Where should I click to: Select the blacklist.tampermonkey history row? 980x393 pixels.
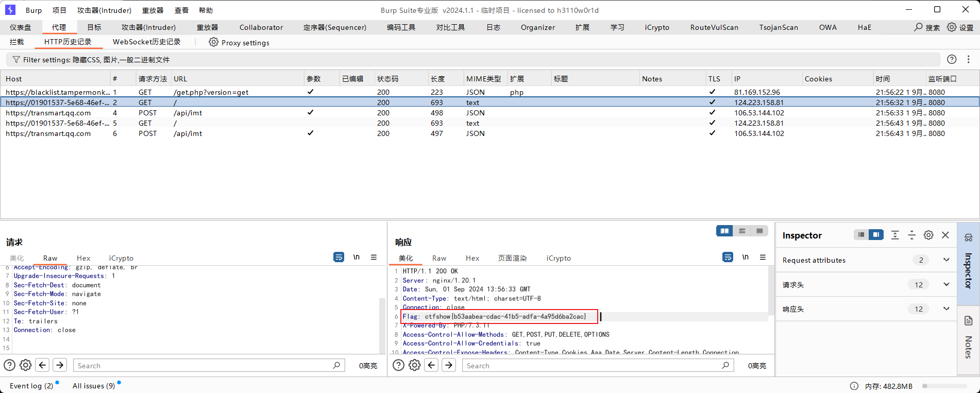(489, 92)
